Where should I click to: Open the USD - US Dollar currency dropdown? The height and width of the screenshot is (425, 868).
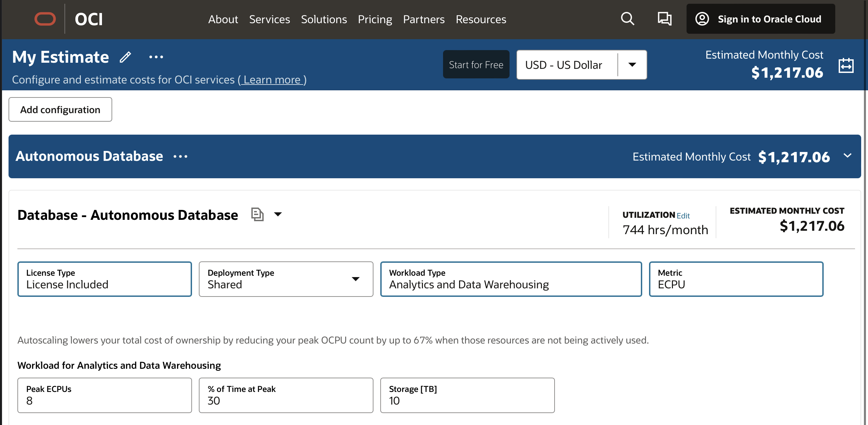pos(632,64)
